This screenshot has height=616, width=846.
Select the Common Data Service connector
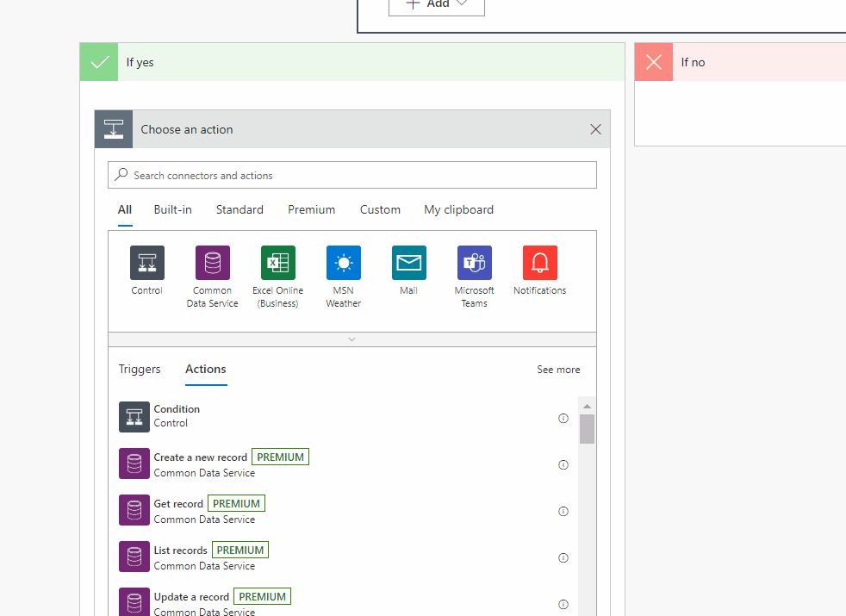212,263
